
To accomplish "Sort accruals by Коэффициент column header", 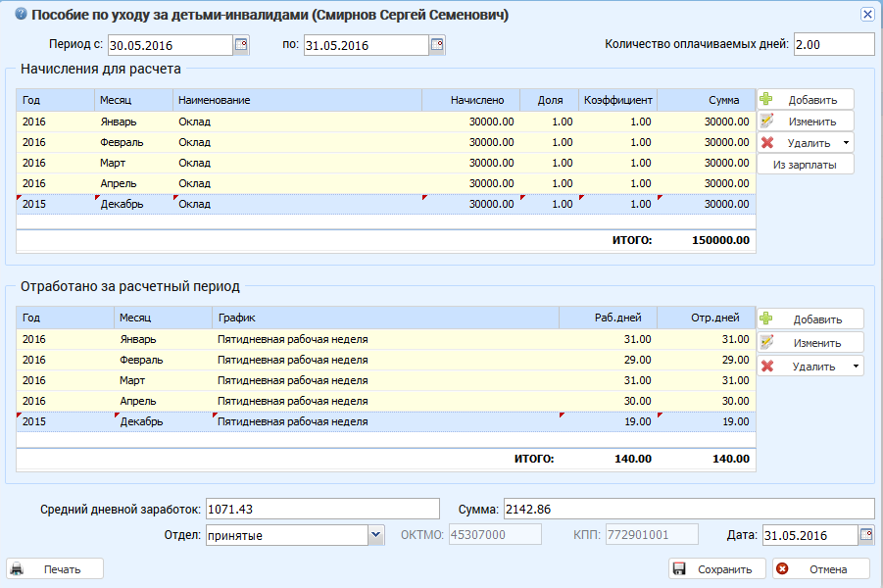I will (x=617, y=100).
